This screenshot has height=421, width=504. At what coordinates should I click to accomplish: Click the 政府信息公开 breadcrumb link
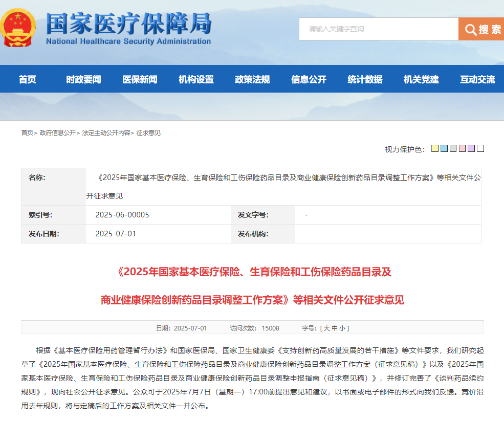[57, 133]
